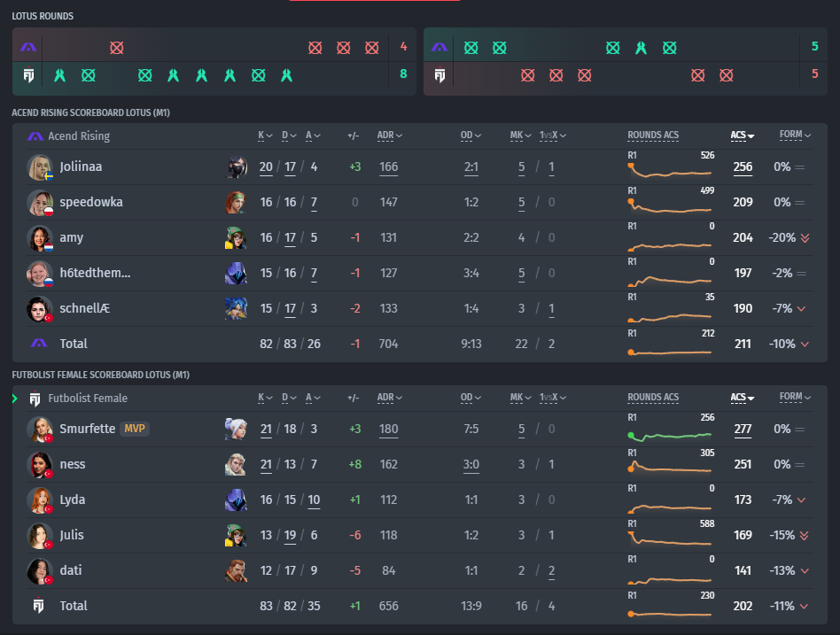
Task: Click Acend Rising logo in scoreboard header
Action: (35, 136)
